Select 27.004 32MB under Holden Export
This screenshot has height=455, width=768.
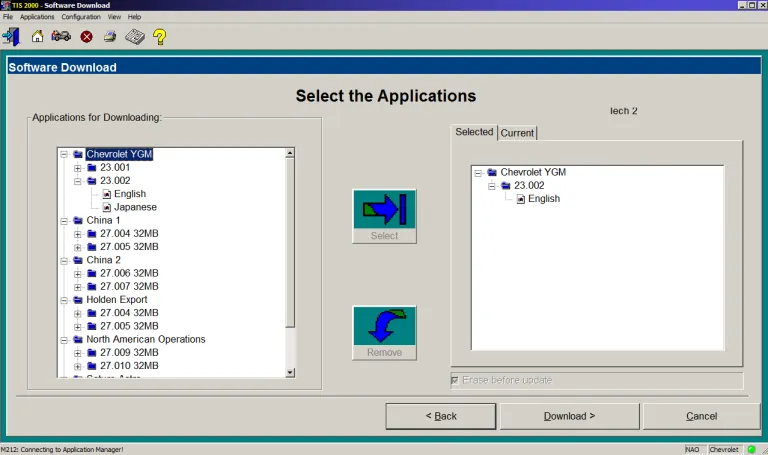click(129, 313)
